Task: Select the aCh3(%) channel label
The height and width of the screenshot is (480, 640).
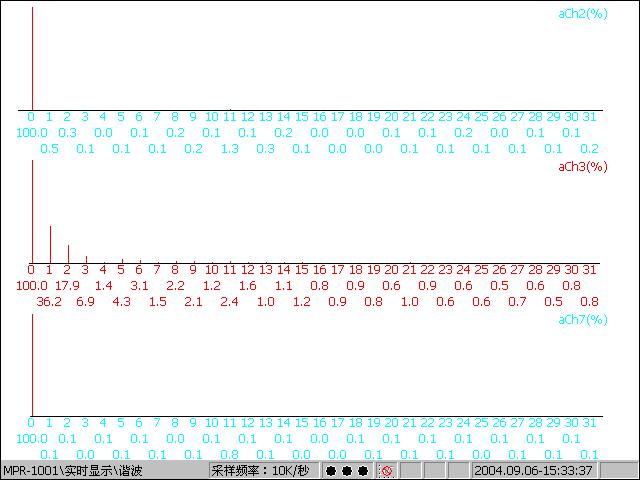Action: (582, 167)
